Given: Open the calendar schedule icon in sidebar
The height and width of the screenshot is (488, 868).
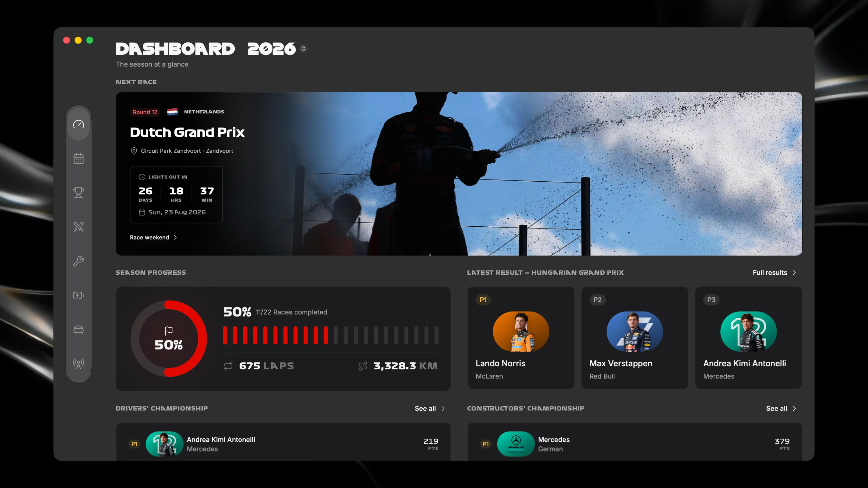Looking at the screenshot, I should 78,158.
